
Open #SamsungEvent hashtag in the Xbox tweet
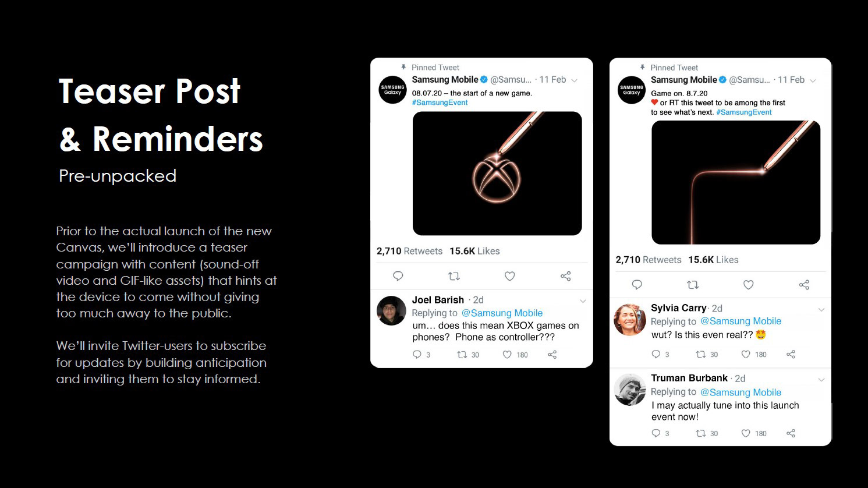[x=440, y=102]
